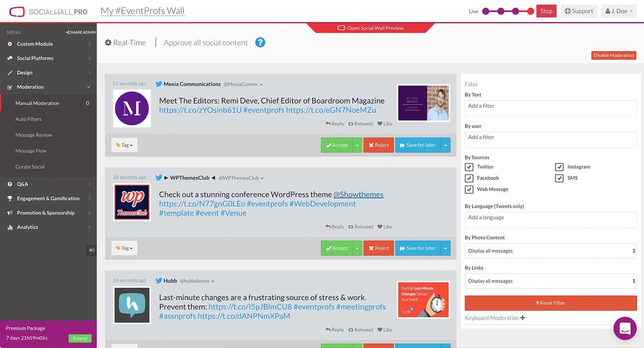This screenshot has width=644, height=348.
Task: Click the second Live progress step dot
Action: [x=501, y=11]
